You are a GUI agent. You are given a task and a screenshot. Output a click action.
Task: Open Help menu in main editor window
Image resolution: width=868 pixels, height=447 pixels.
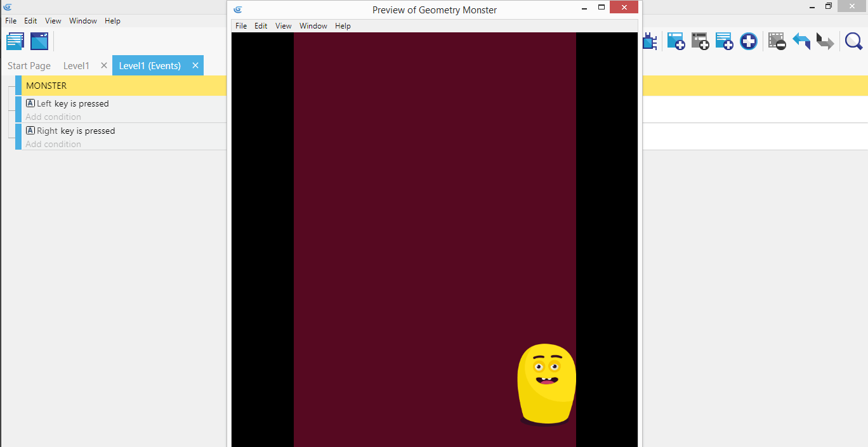point(112,21)
